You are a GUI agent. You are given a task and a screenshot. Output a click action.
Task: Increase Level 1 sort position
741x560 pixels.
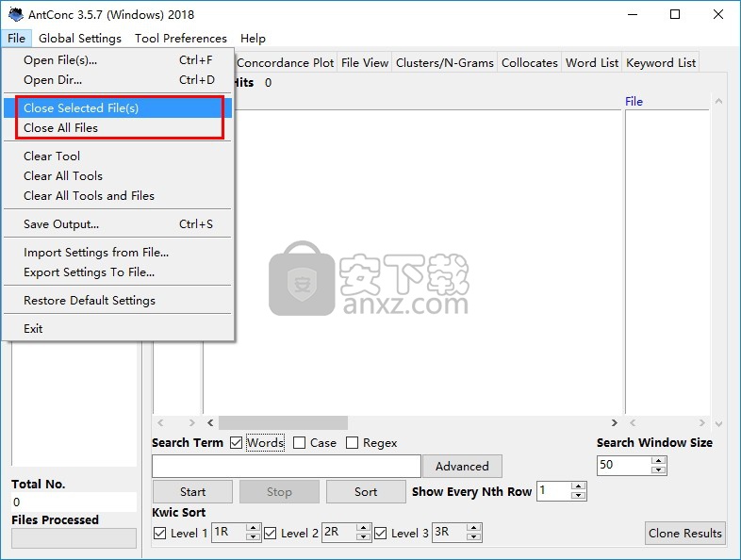click(x=254, y=528)
